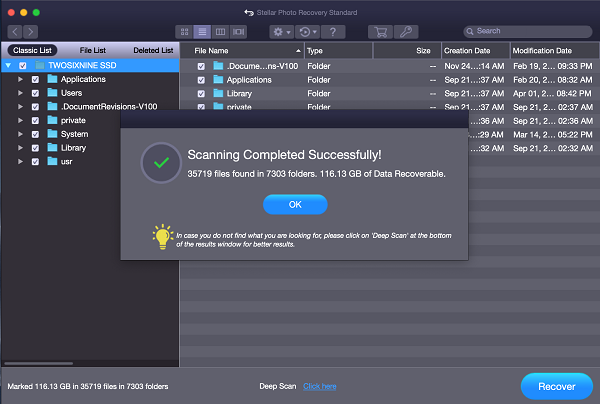
Task: Expand the Library tree folder
Action: tap(20, 148)
